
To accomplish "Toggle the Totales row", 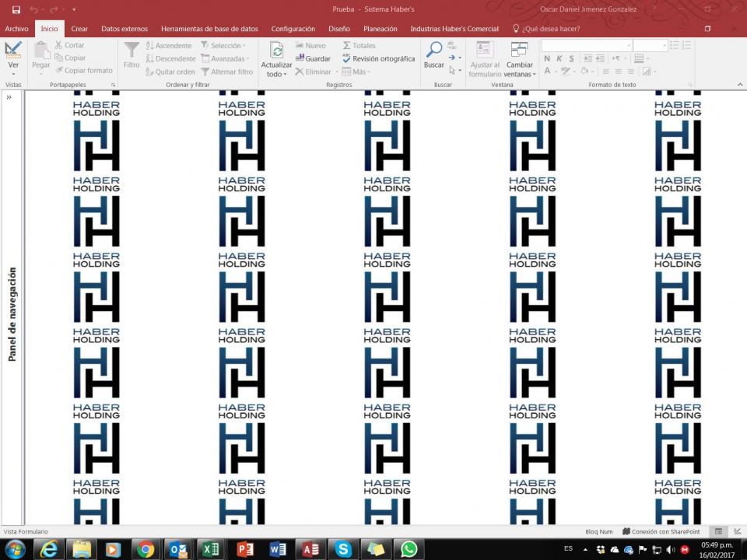I will (359, 46).
